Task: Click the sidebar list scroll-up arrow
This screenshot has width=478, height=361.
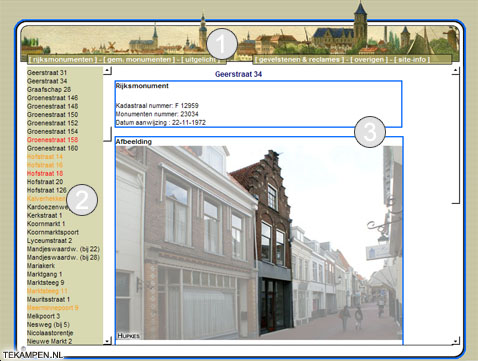Action: 107,70
